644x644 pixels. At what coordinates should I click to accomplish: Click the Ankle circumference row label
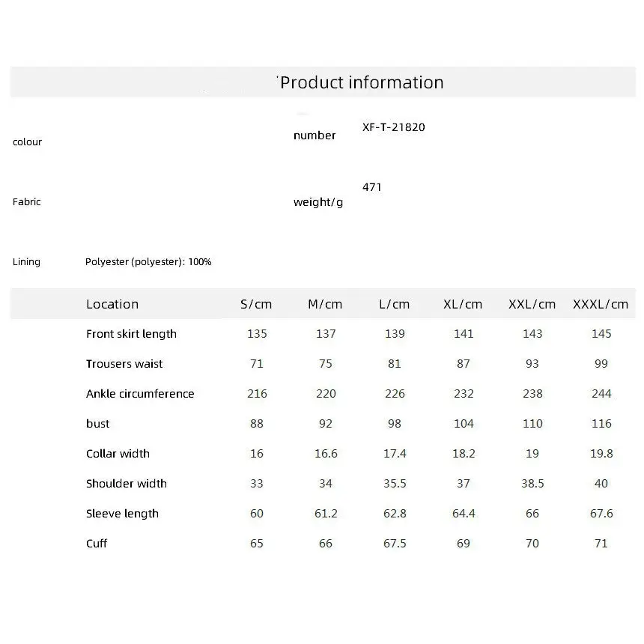click(140, 394)
